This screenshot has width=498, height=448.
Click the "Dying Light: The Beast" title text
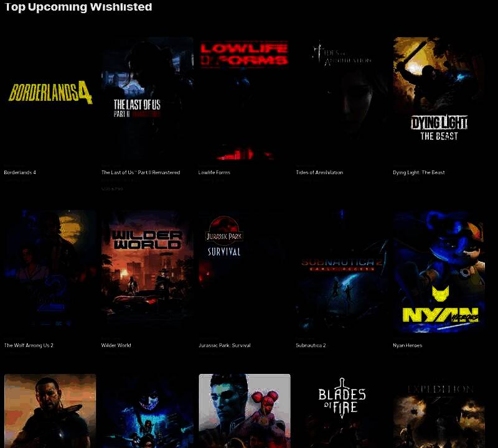(x=419, y=172)
